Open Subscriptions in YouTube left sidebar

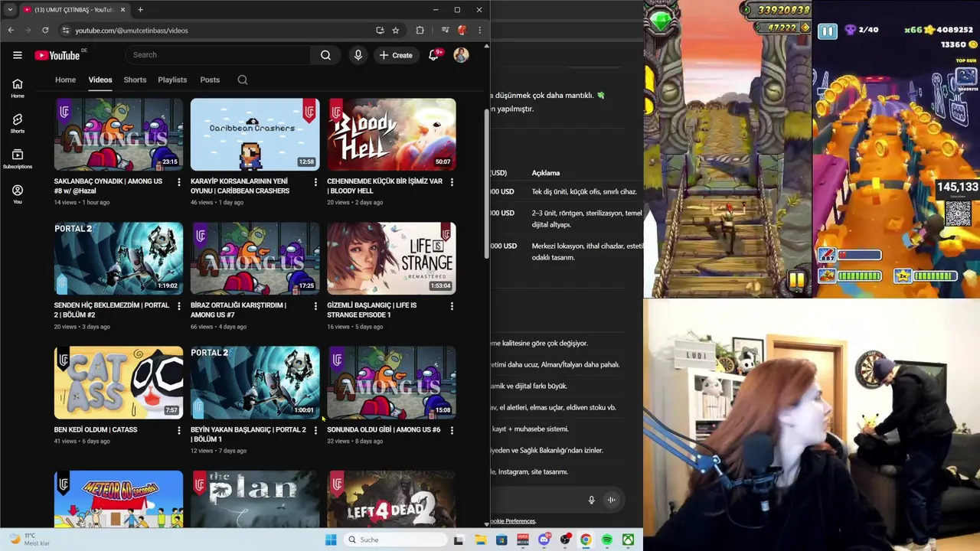[17, 158]
